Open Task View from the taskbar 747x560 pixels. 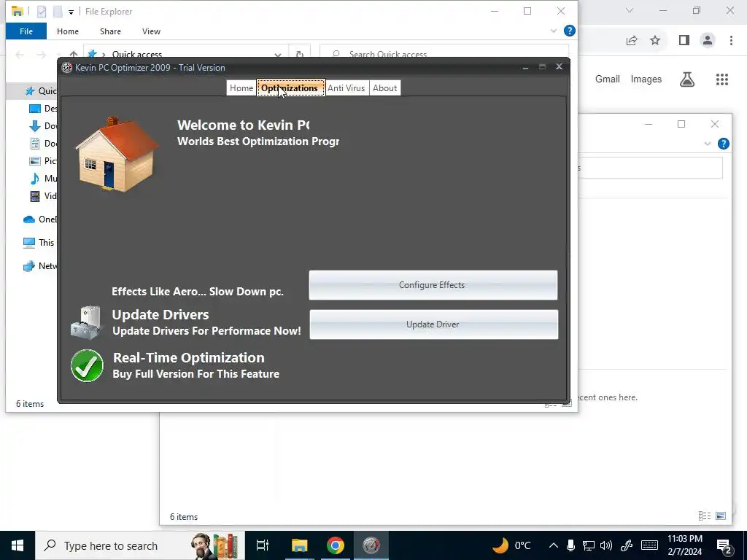pos(263,545)
